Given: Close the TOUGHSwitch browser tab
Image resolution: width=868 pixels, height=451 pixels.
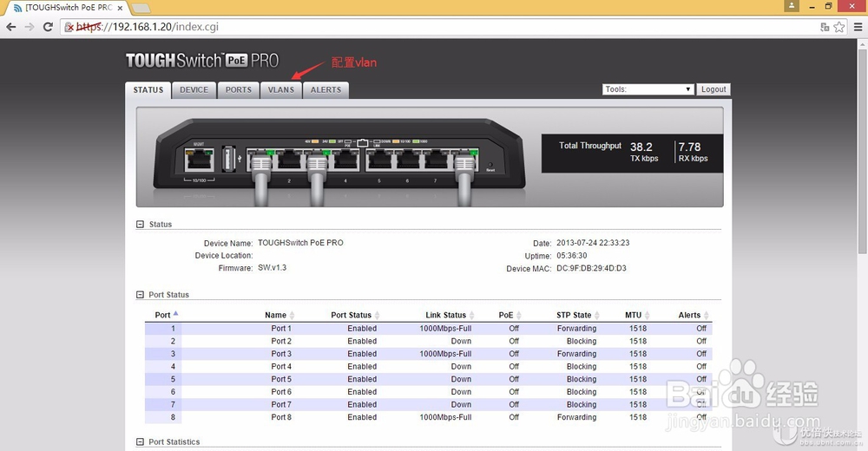Looking at the screenshot, I should [120, 9].
